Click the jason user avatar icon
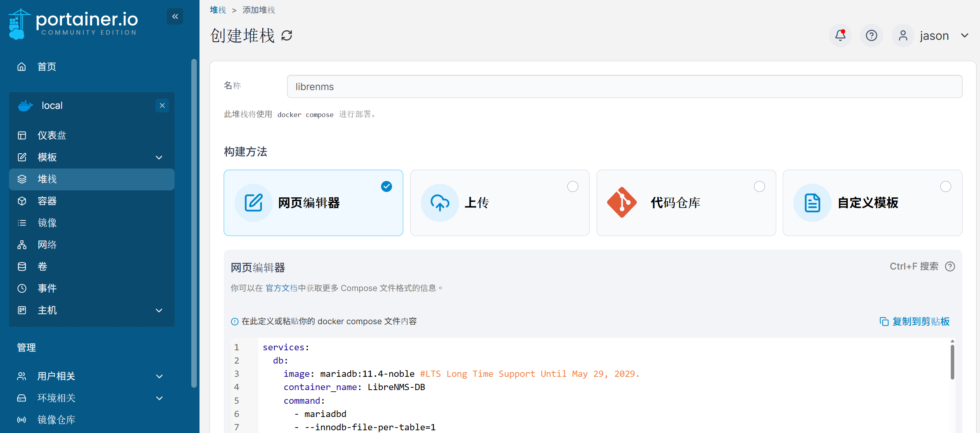This screenshot has height=433, width=980. (903, 35)
